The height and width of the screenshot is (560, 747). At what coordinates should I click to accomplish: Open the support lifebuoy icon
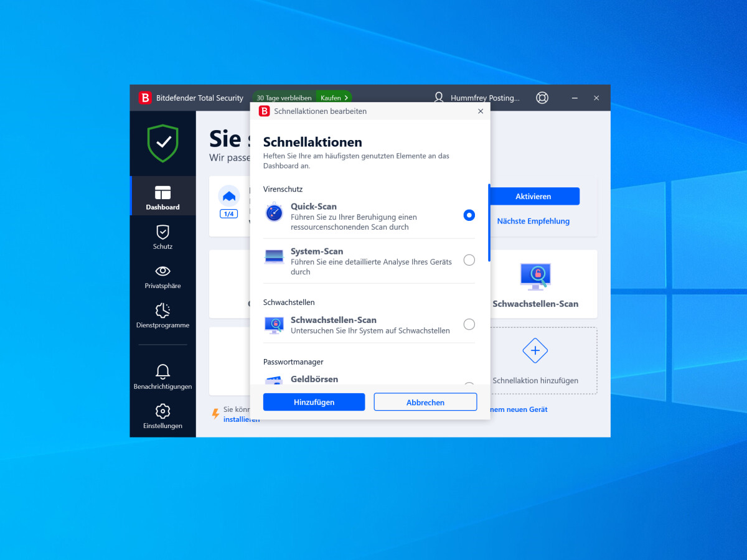[x=542, y=98]
